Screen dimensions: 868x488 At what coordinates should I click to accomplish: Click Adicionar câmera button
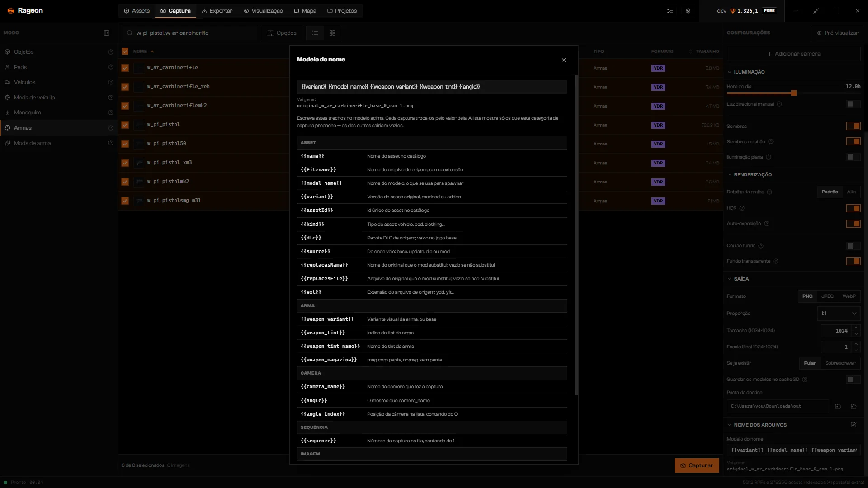click(x=793, y=54)
